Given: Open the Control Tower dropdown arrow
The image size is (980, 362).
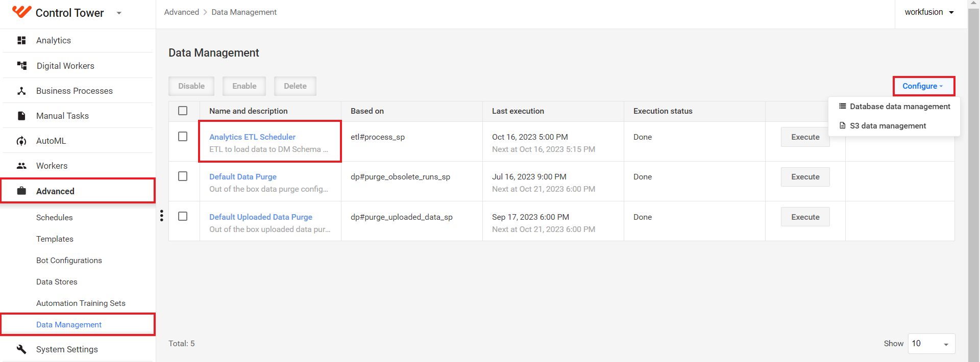Looking at the screenshot, I should click(x=119, y=13).
